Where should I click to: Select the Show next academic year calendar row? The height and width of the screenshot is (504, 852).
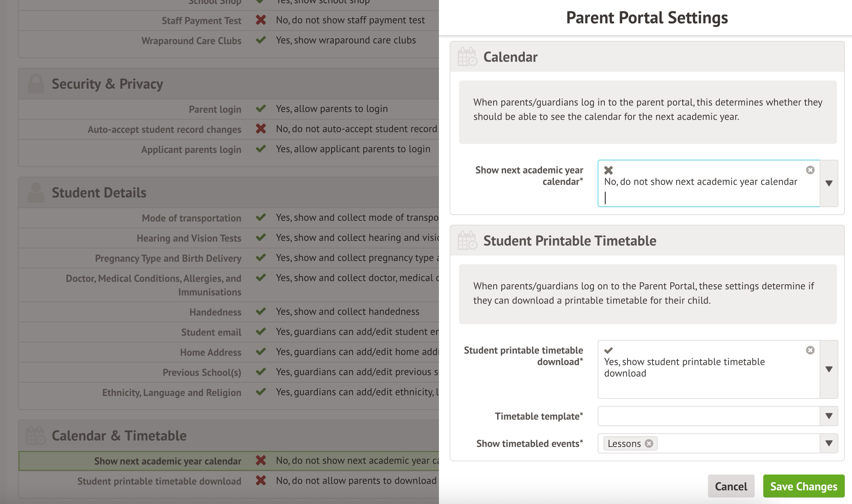pos(168,461)
